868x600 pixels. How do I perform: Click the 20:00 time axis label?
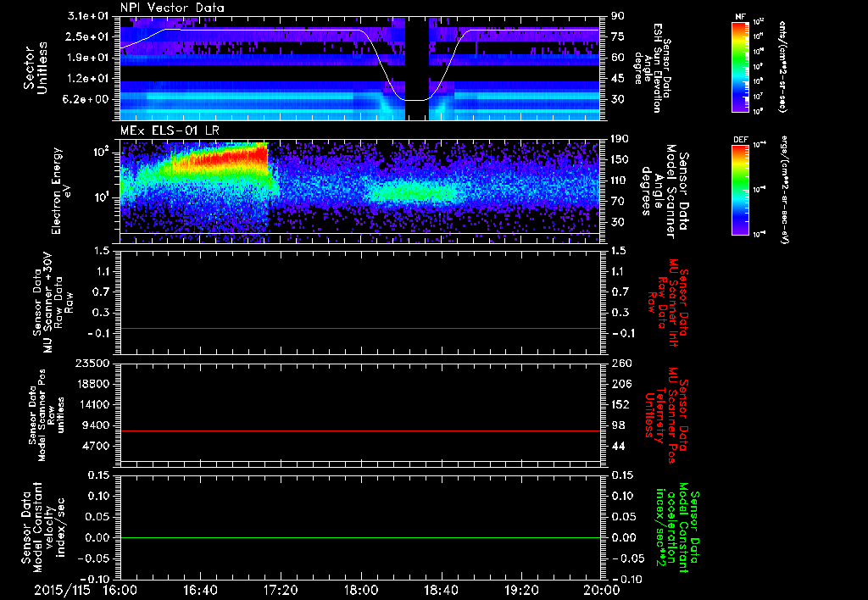click(602, 590)
